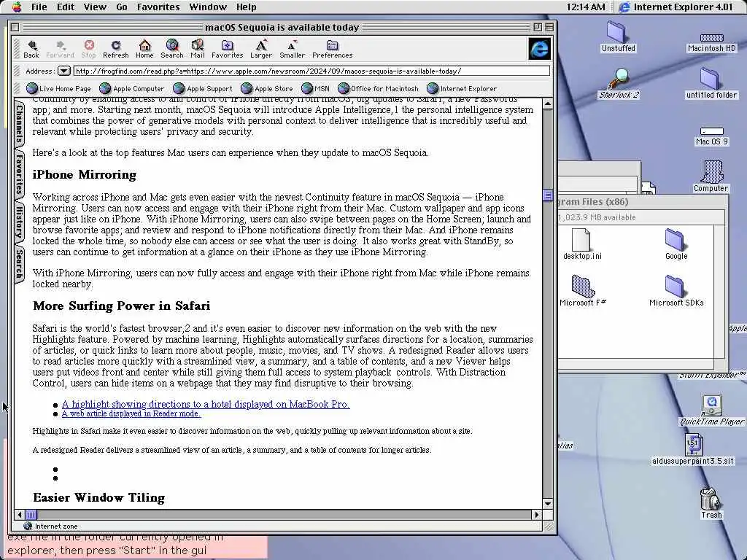Image resolution: width=747 pixels, height=560 pixels.
Task: Open the Search side tab
Action: 19,263
